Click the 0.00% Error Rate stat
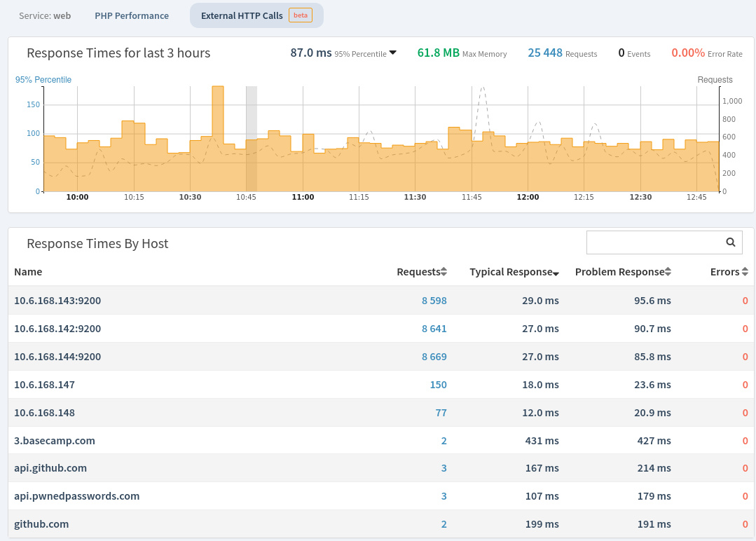Viewport: 756px width, 541px height. coord(707,53)
